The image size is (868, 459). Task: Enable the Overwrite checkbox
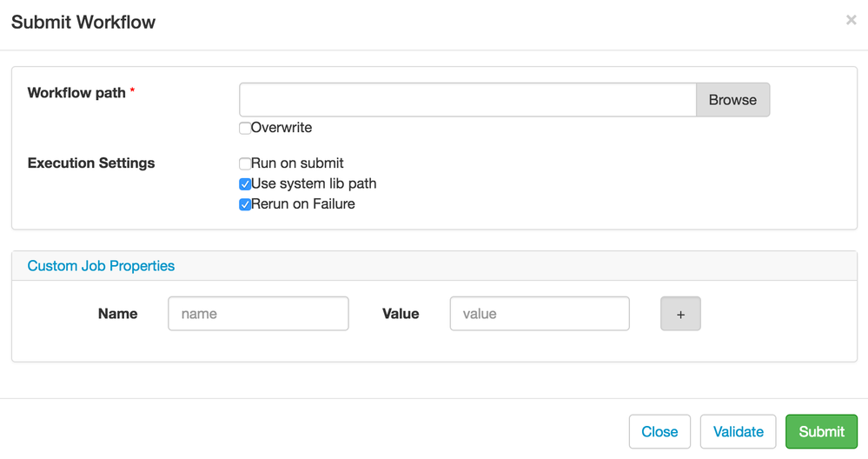245,129
